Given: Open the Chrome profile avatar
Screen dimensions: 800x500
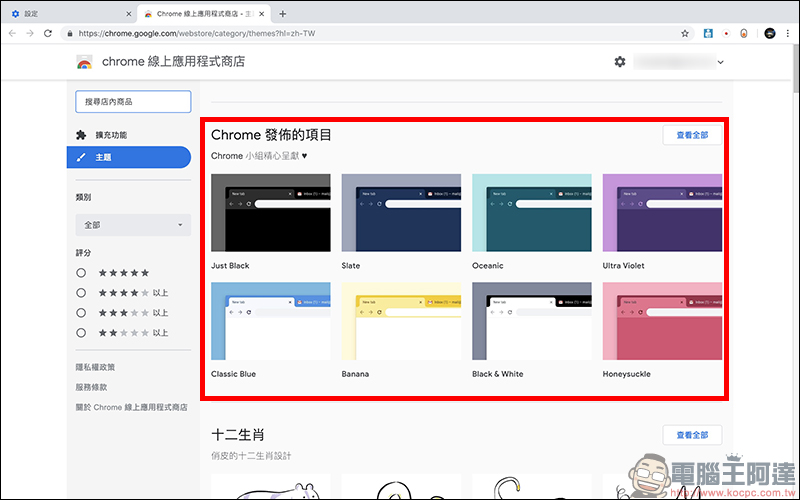Looking at the screenshot, I should click(x=770, y=34).
